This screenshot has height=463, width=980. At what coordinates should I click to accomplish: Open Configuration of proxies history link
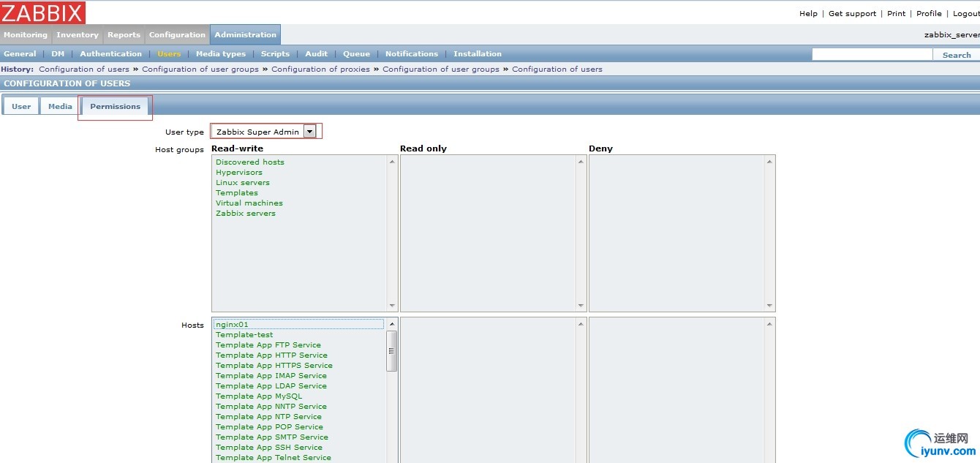(x=321, y=69)
